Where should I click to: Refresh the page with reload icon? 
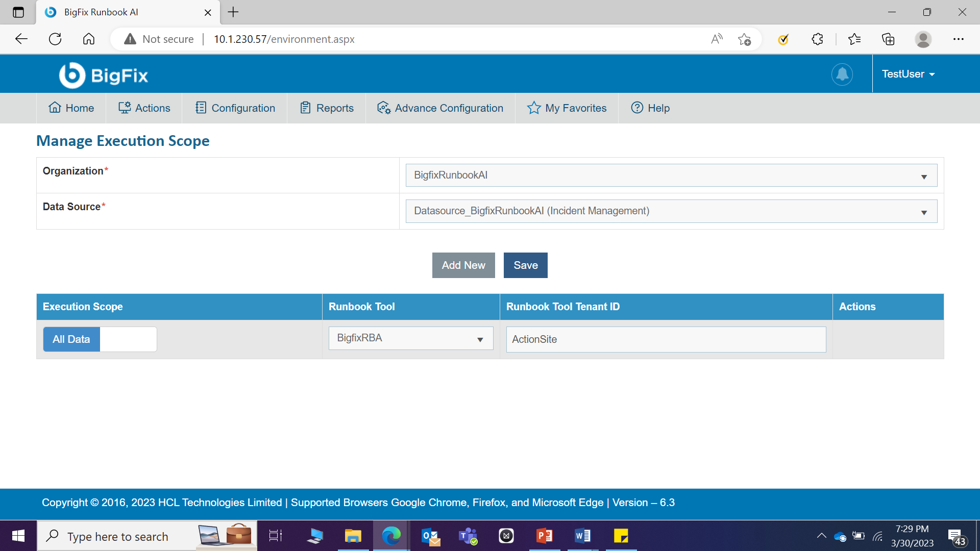click(55, 39)
